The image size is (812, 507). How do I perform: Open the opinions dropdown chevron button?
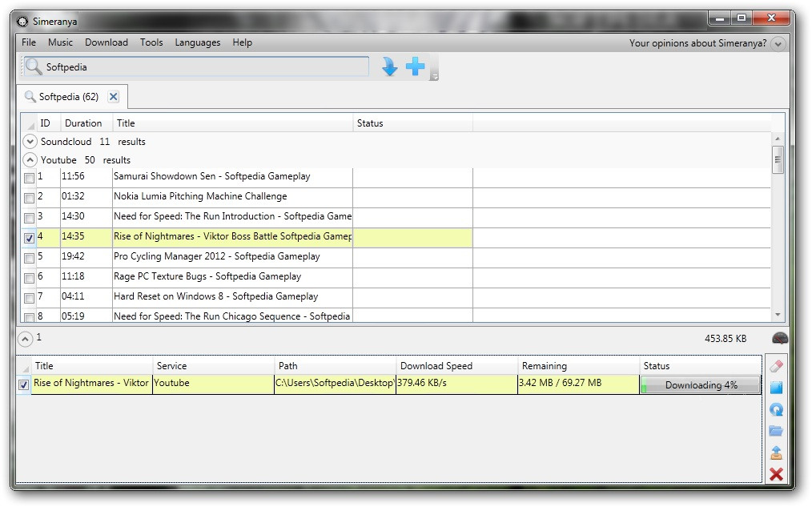pyautogui.click(x=778, y=44)
